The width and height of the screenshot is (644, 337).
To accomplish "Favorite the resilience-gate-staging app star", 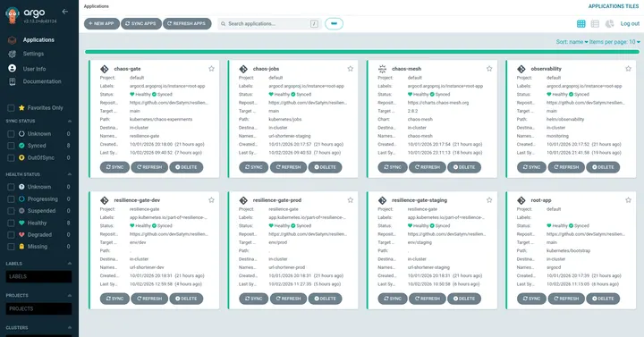I will coord(489,200).
